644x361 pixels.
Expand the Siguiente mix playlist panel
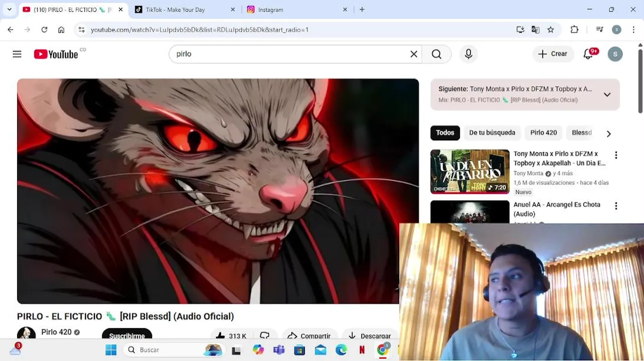[607, 94]
